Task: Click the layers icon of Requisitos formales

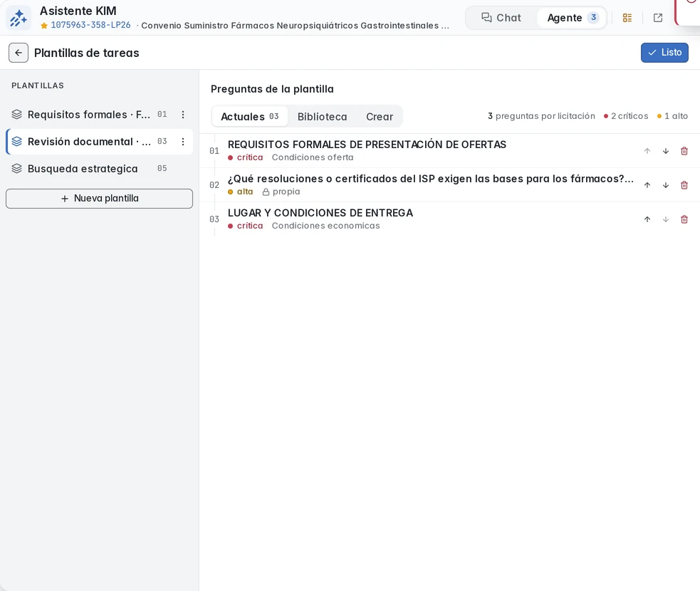Action: (16, 115)
